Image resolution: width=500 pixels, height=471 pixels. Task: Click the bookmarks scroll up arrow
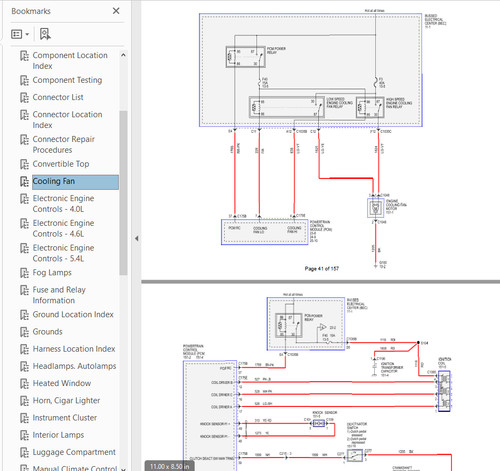coord(123,55)
